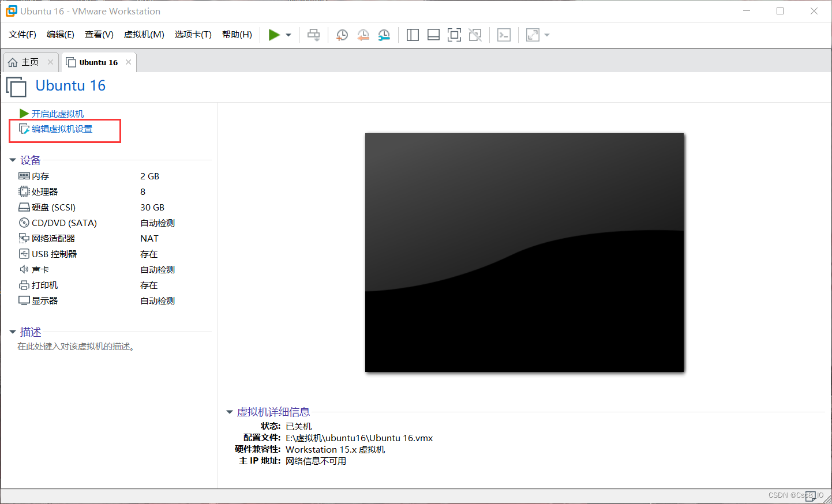Click the stretch guest display icon
The image size is (832, 504).
533,35
